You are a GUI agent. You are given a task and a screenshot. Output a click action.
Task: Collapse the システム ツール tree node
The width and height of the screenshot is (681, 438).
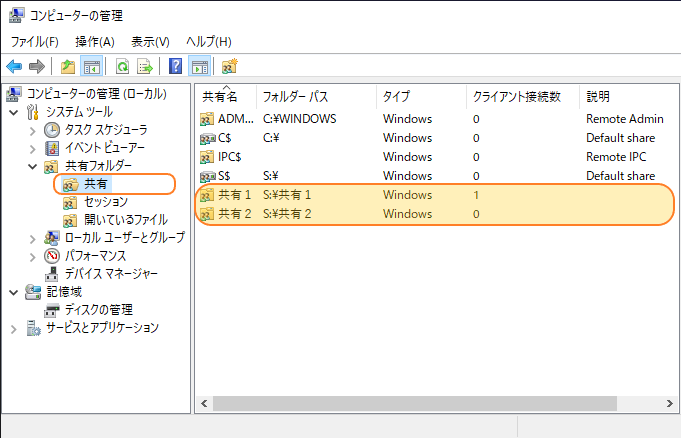pyautogui.click(x=14, y=112)
